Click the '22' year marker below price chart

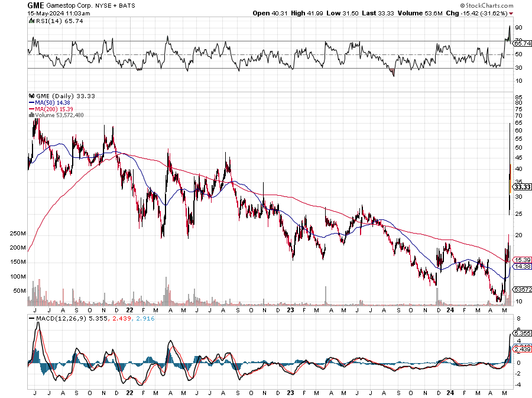129,310
